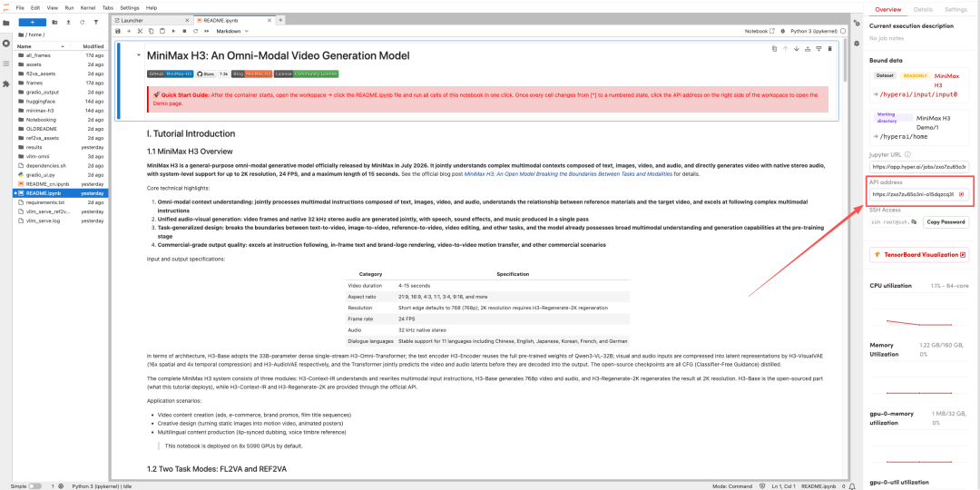980x490 pixels.
Task: Open the MiniMax H3 blog post link
Action: coord(568,174)
